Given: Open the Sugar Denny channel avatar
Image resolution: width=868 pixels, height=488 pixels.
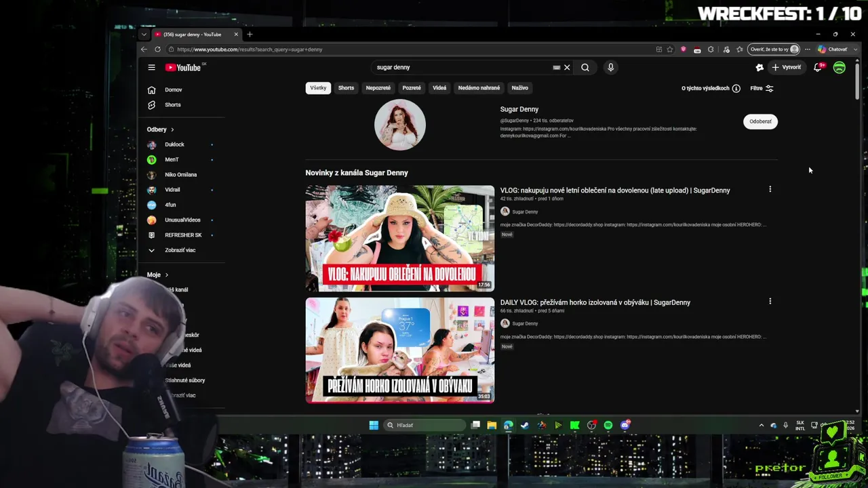Looking at the screenshot, I should point(400,125).
